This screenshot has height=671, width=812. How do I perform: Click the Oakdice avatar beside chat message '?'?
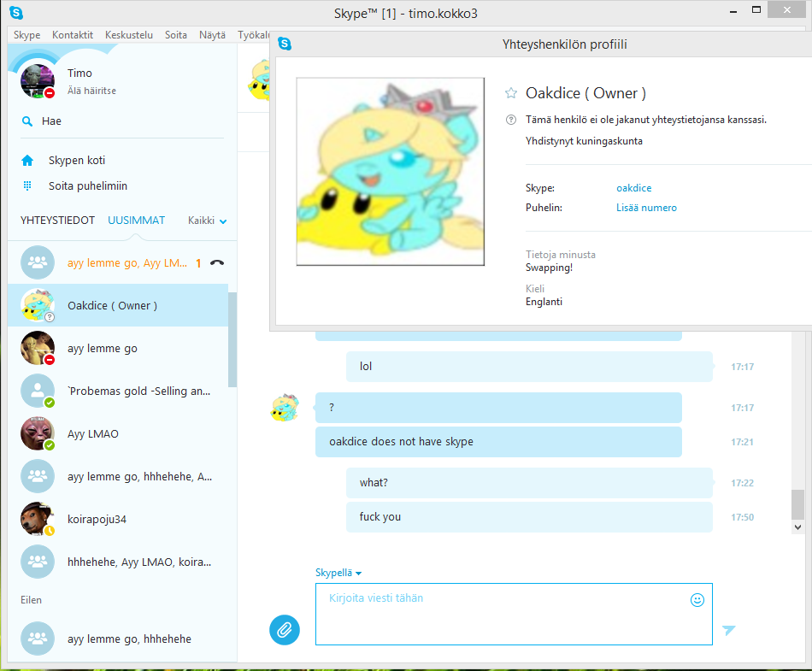[x=285, y=408]
